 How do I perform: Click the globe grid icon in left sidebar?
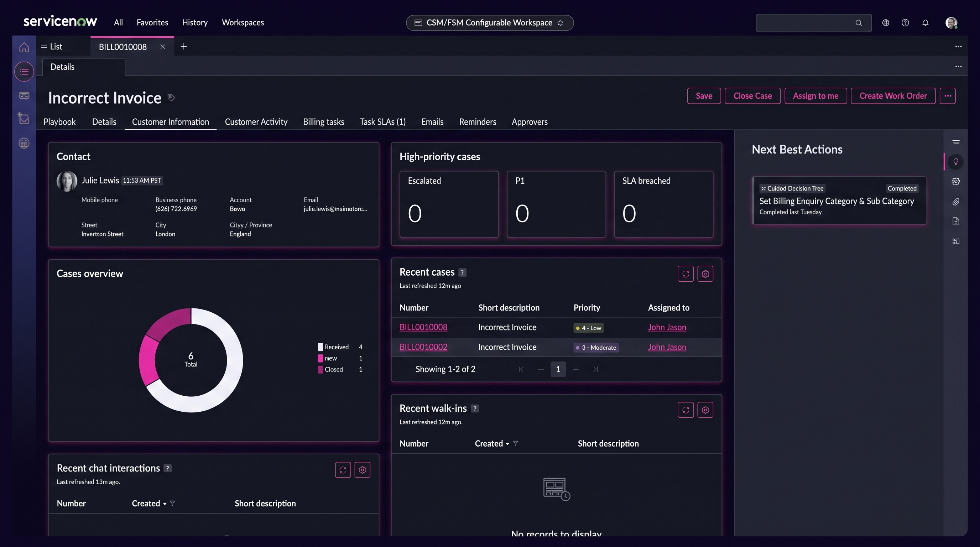[x=24, y=144]
